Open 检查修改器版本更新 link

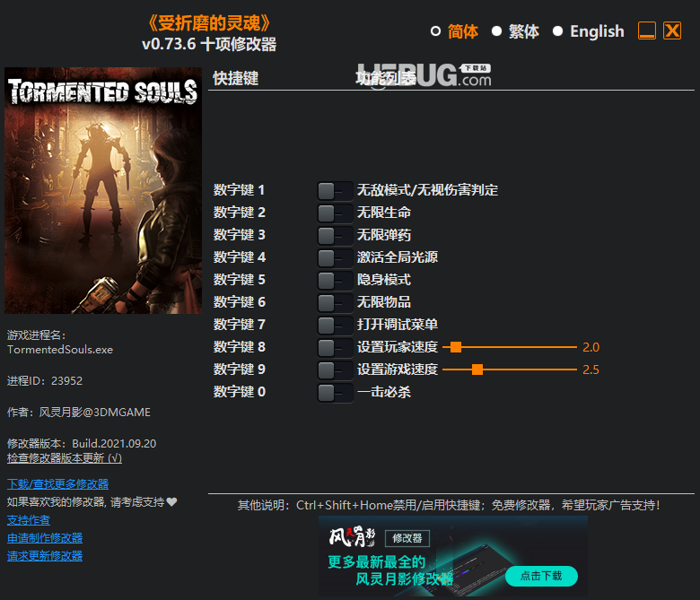[x=65, y=458]
